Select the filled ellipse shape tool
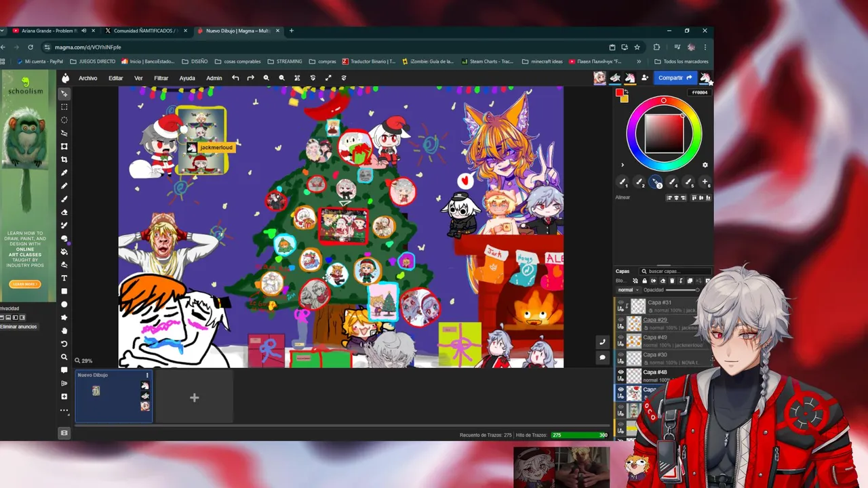Viewport: 868px width, 488px height. (64, 304)
